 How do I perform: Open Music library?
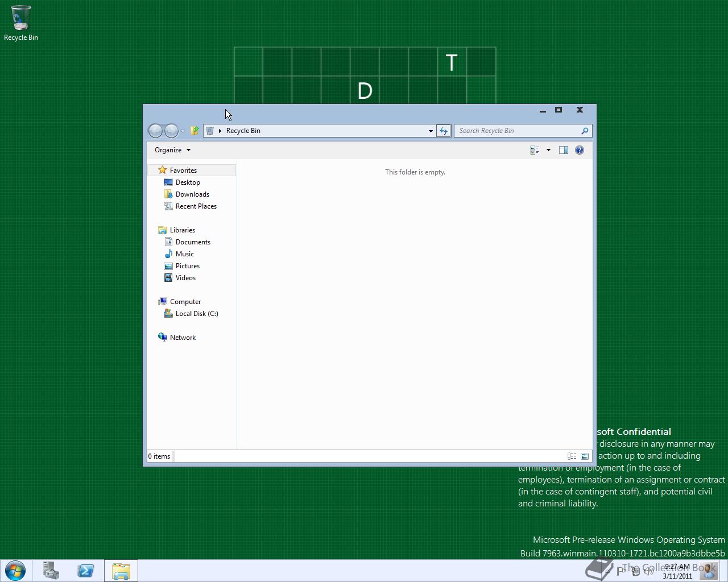coord(185,254)
